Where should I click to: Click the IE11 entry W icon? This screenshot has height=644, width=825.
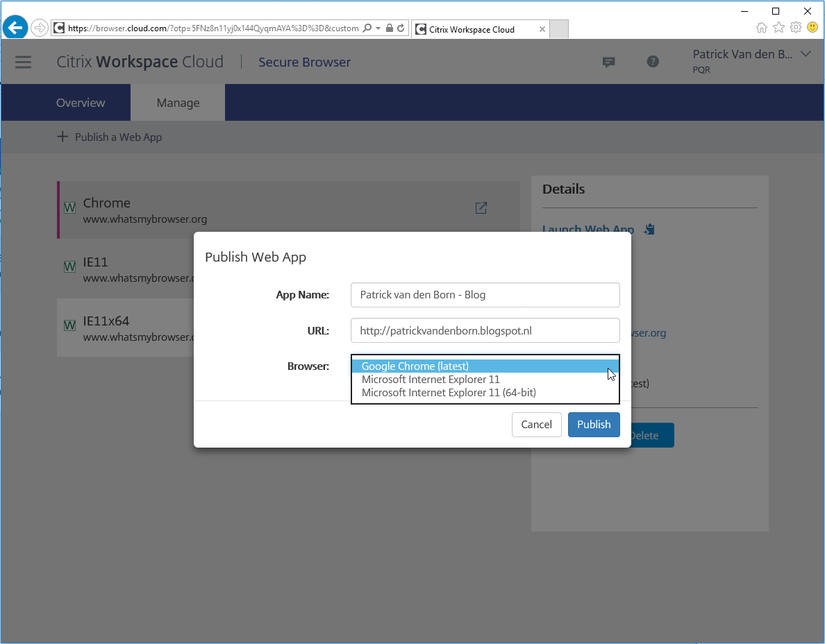click(x=69, y=266)
